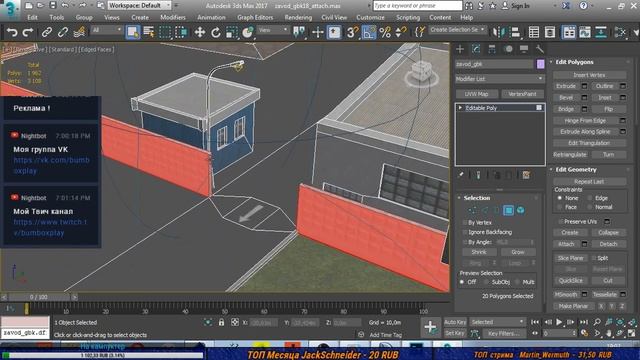This screenshot has height=360, width=640.
Task: Toggle the Angle Snap icon
Action: click(x=369, y=32)
